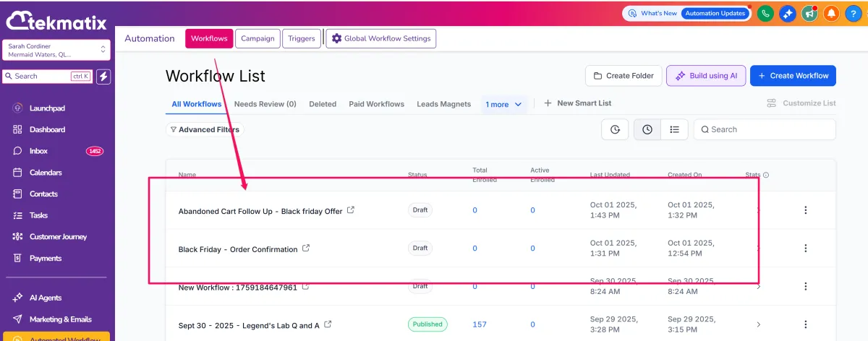868x341 pixels.
Task: Open Inbox in the sidebar
Action: (x=38, y=151)
